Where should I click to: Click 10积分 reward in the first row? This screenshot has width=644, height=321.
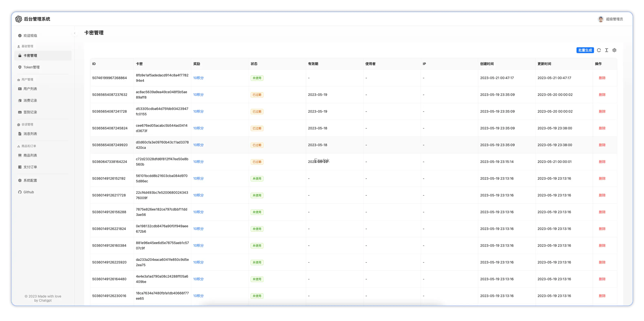[x=198, y=78]
